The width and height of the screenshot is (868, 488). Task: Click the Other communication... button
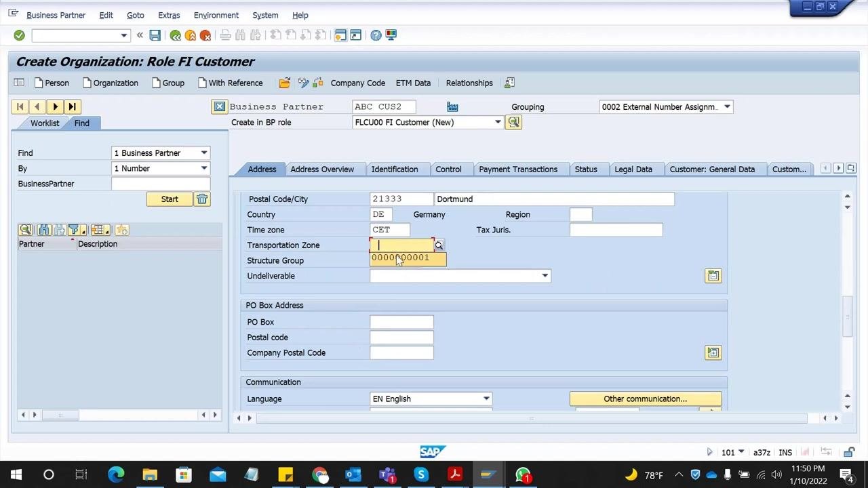(646, 399)
